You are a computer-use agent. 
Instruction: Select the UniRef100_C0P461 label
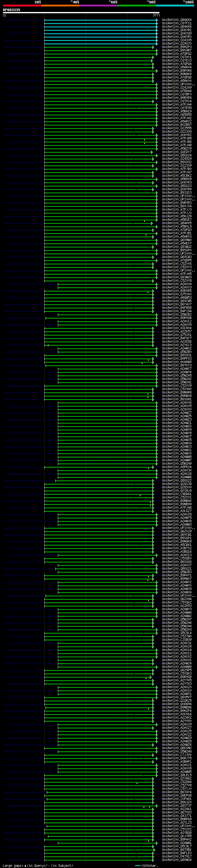pyautogui.click(x=176, y=799)
